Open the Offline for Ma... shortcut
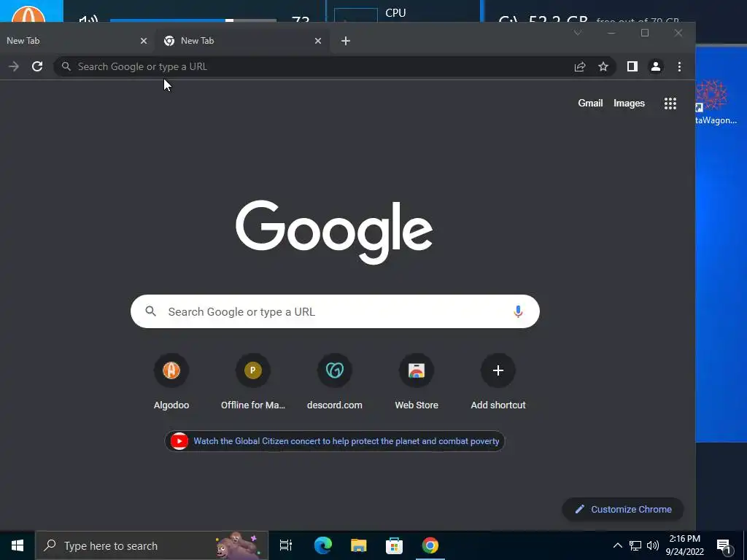 253,381
